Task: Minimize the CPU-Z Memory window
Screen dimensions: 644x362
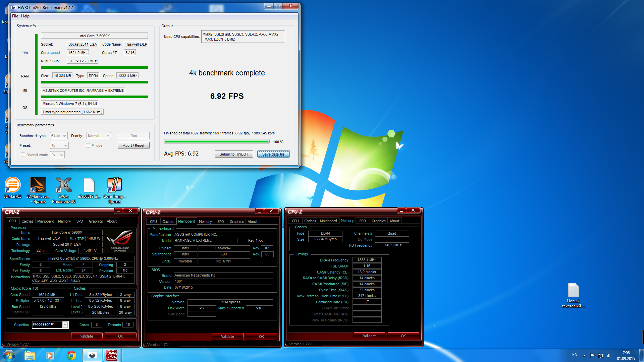Action: pyautogui.click(x=401, y=210)
